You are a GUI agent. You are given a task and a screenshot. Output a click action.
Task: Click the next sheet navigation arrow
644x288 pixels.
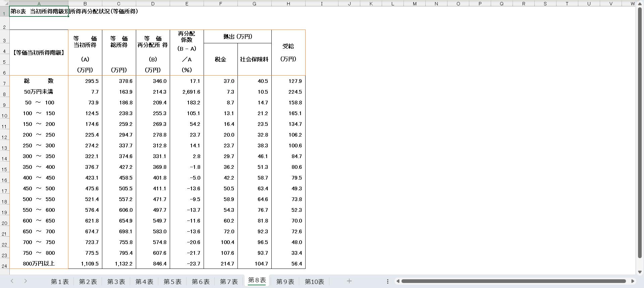pyautogui.click(x=25, y=281)
